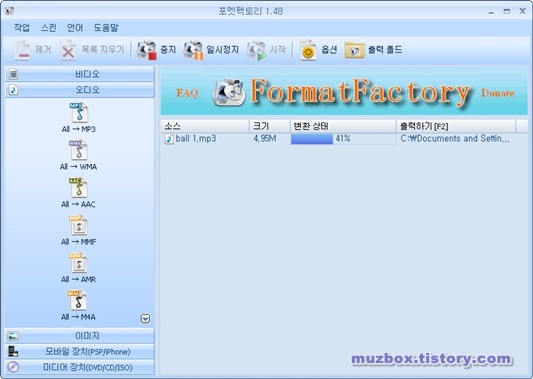The image size is (533, 379).
Task: Expand the 이미지 category panel
Action: (80, 336)
